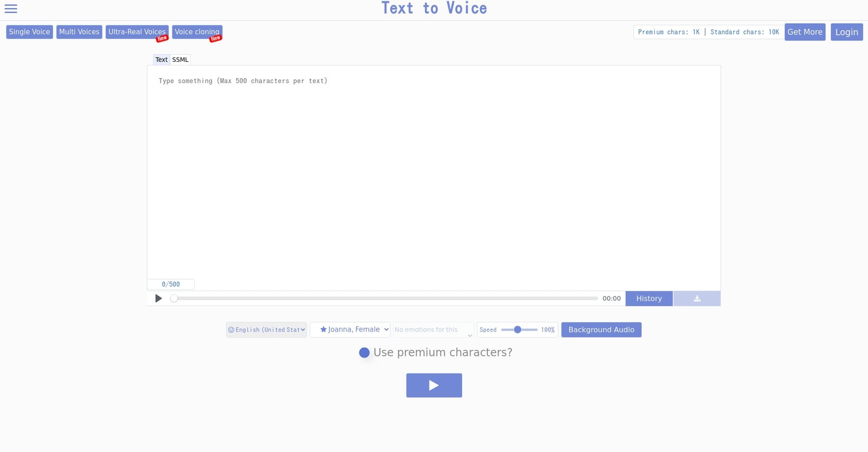
Task: Open the History panel
Action: click(649, 298)
